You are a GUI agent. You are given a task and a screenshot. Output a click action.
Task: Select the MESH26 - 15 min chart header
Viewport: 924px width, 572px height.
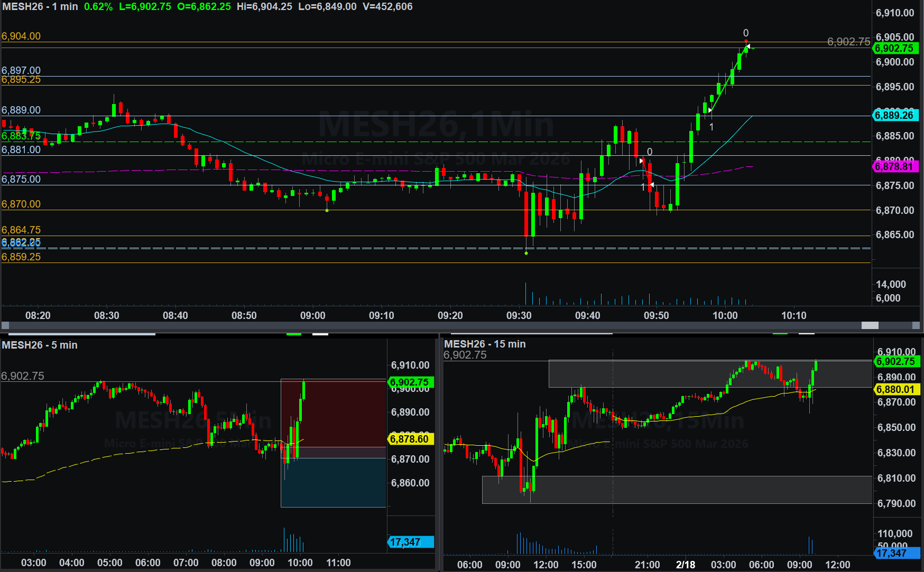pyautogui.click(x=485, y=344)
